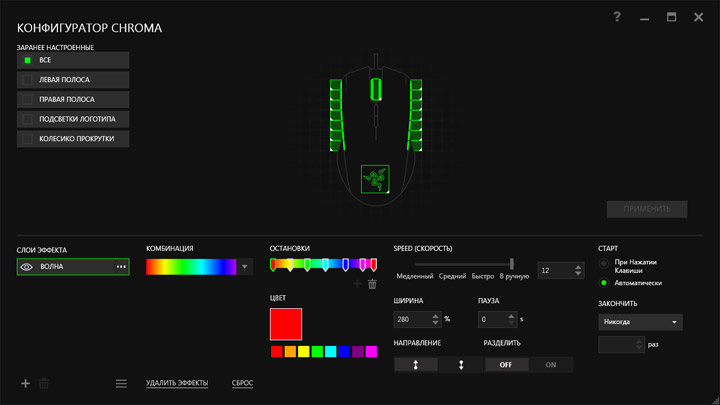Select upward wave direction arrow
Image resolution: width=720 pixels, height=405 pixels.
coord(416,365)
